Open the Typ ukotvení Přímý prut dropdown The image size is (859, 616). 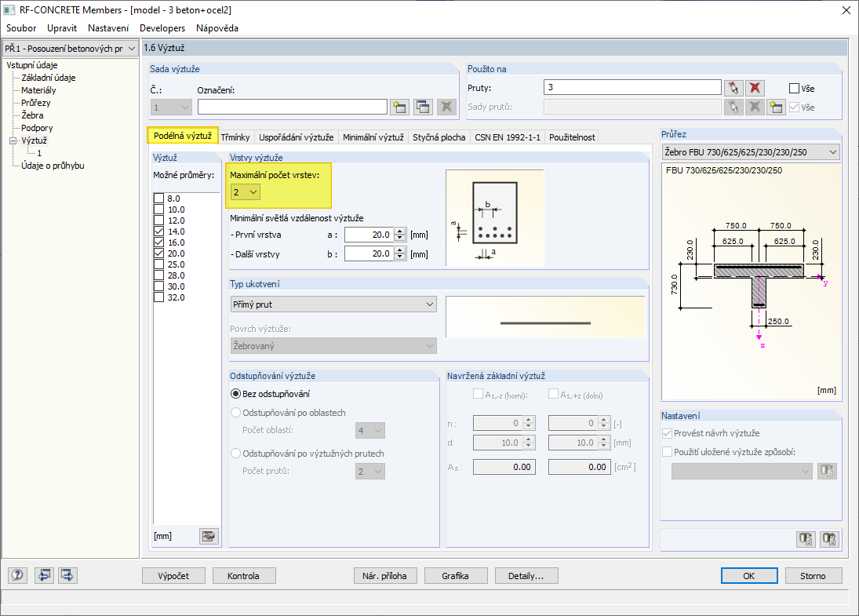pyautogui.click(x=333, y=304)
